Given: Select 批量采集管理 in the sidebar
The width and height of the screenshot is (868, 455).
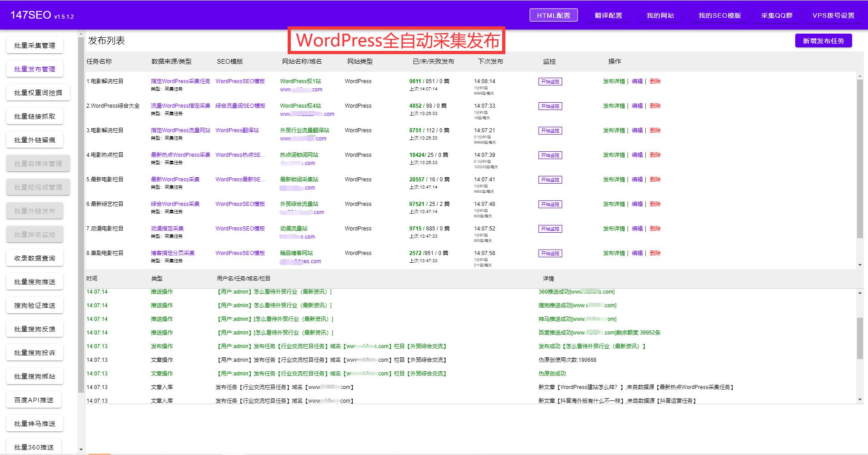Looking at the screenshot, I should [35, 45].
